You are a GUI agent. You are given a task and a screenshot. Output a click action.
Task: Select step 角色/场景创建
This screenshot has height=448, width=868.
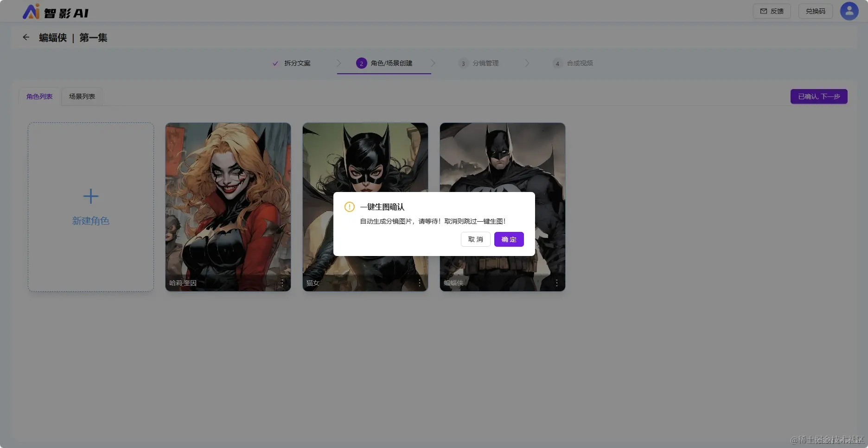coord(384,63)
